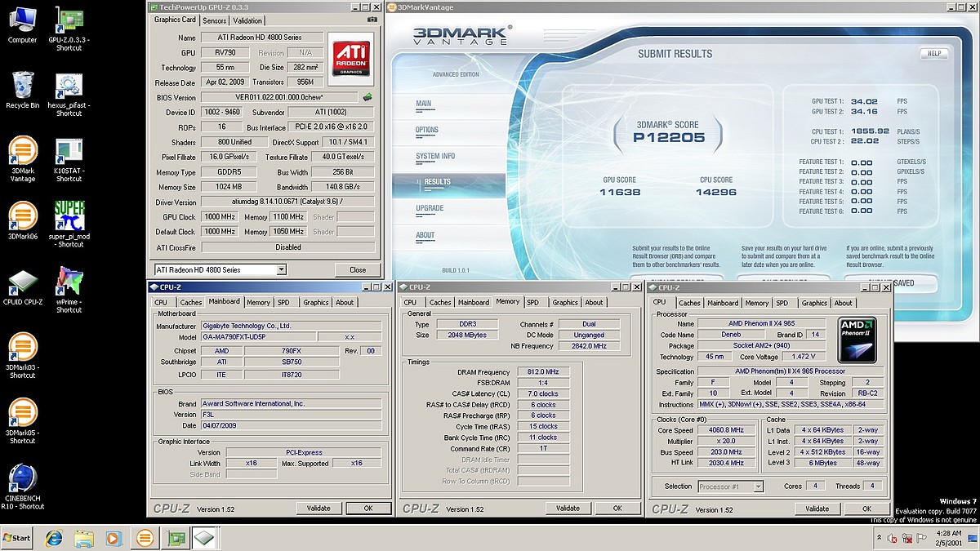Click the GPU-Z screenshot camera icon
Screen dimensions: 980x551
[x=372, y=20]
